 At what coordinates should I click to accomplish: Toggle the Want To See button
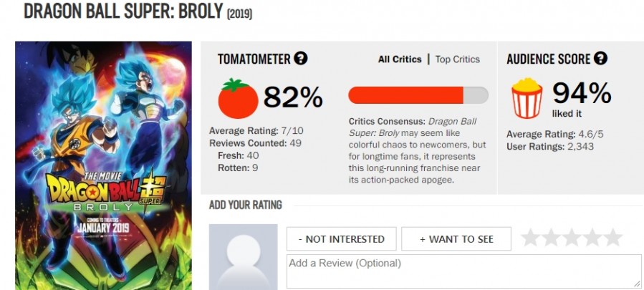click(x=456, y=239)
